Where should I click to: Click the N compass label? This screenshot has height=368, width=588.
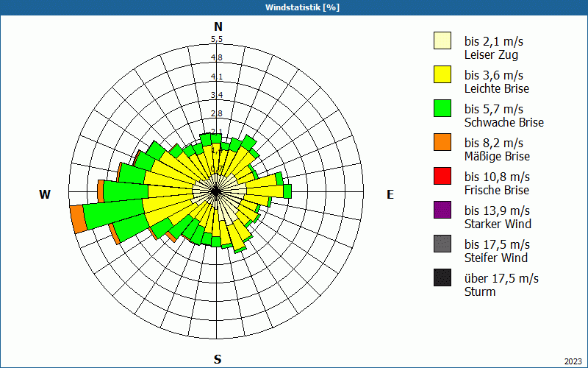218,26
